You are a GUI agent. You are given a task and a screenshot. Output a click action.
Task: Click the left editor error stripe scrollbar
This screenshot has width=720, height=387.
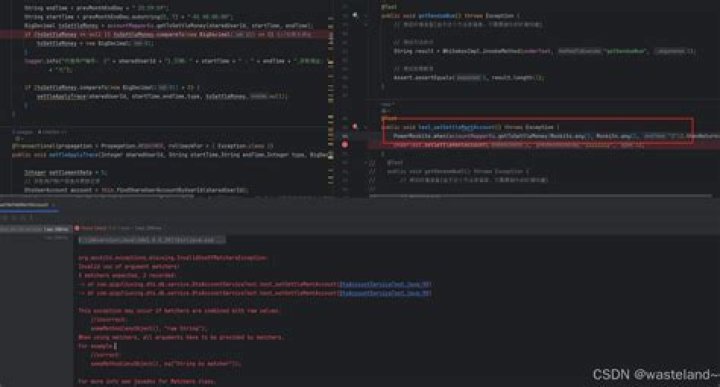tap(331, 99)
